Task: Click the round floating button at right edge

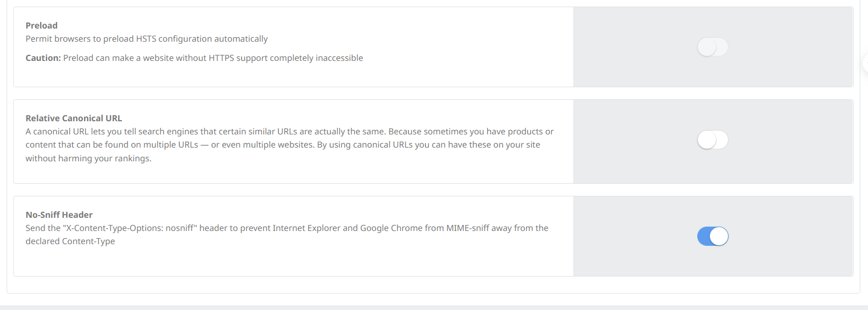Action: [x=865, y=64]
